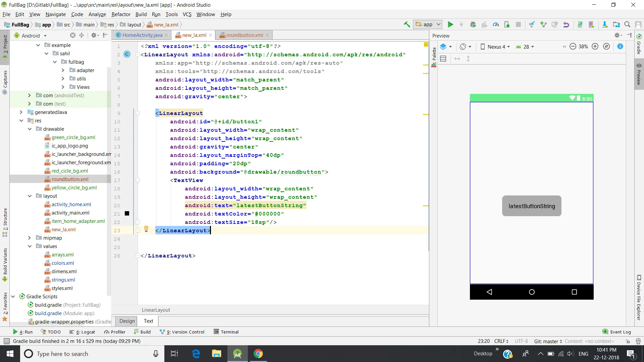Click the green Run app button
The image size is (644, 362).
(x=450, y=24)
